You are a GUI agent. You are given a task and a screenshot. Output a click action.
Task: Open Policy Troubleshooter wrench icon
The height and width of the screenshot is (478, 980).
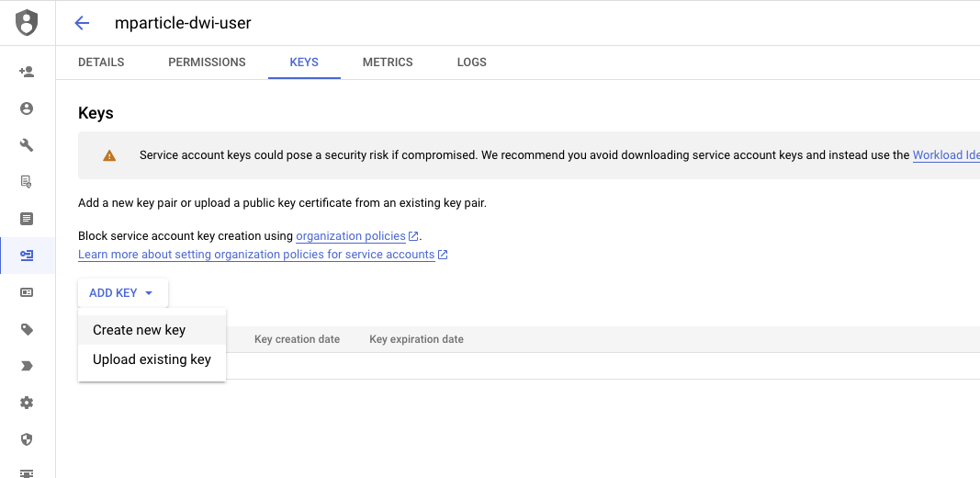click(x=27, y=145)
